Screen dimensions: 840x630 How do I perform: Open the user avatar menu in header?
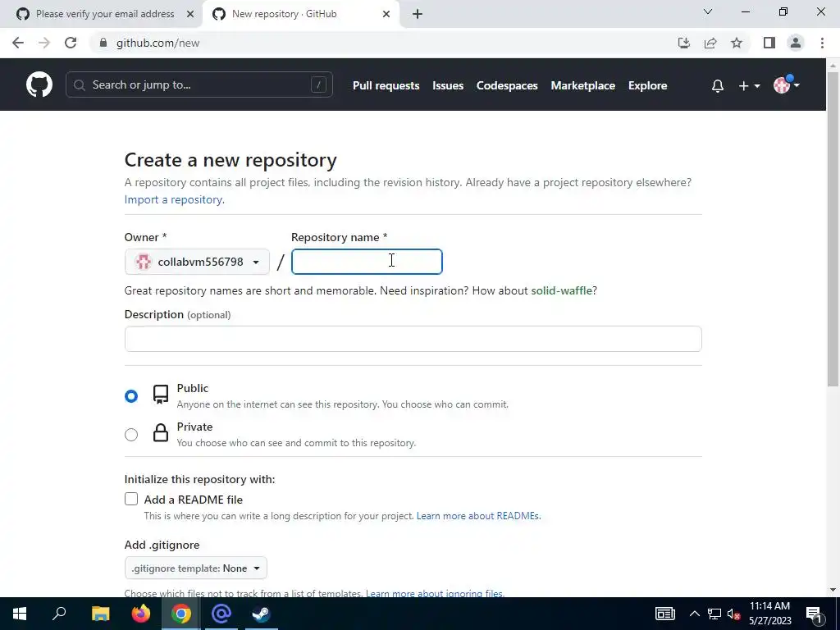pyautogui.click(x=786, y=84)
